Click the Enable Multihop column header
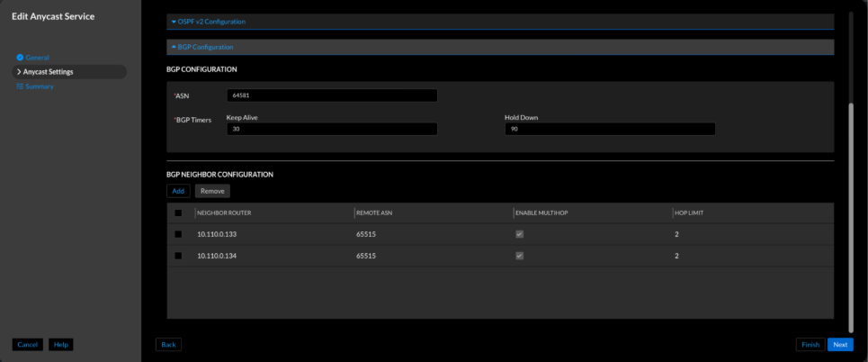Screen dimensions: 868x362 pos(541,213)
